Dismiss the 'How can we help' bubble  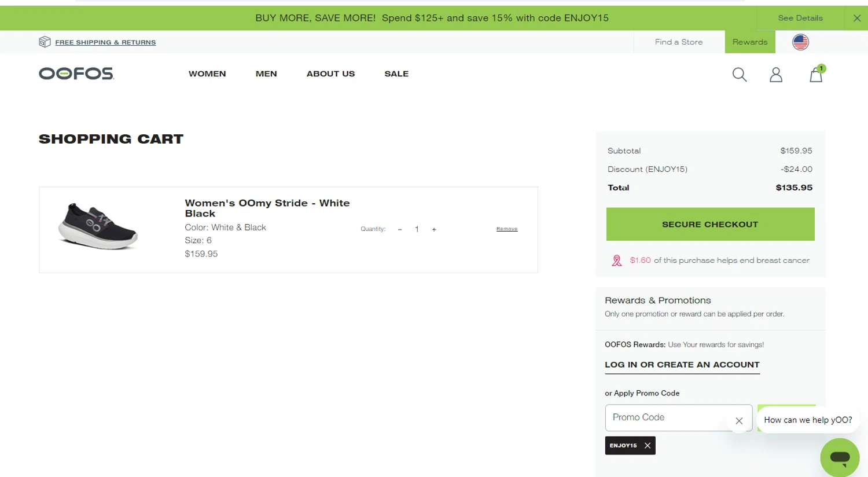739,421
